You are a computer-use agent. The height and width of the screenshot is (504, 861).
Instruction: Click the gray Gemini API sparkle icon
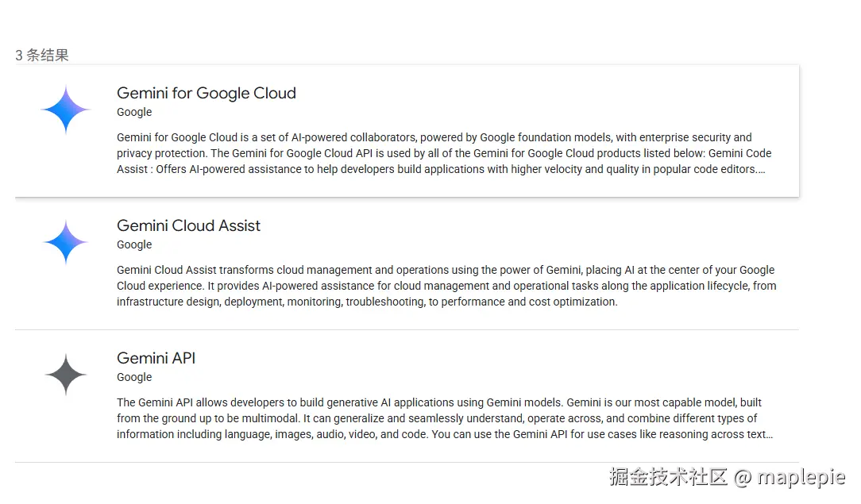click(66, 375)
